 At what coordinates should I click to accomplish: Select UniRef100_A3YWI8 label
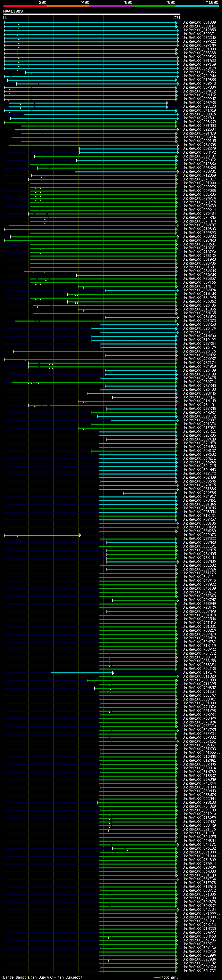tap(199, 615)
